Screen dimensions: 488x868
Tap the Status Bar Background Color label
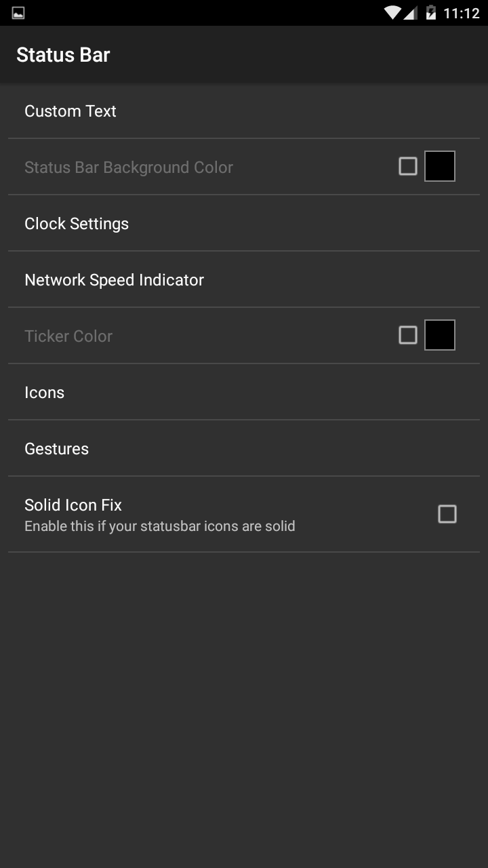pos(129,167)
